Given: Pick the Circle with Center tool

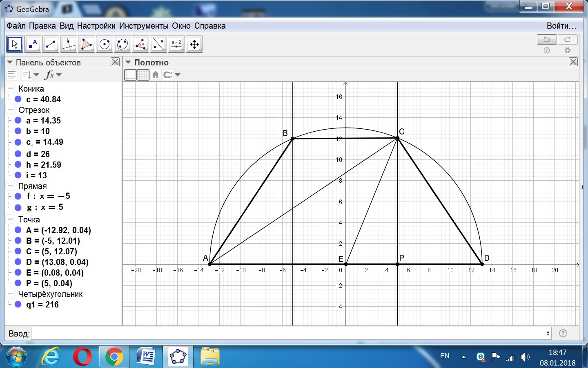Looking at the screenshot, I should (105, 44).
